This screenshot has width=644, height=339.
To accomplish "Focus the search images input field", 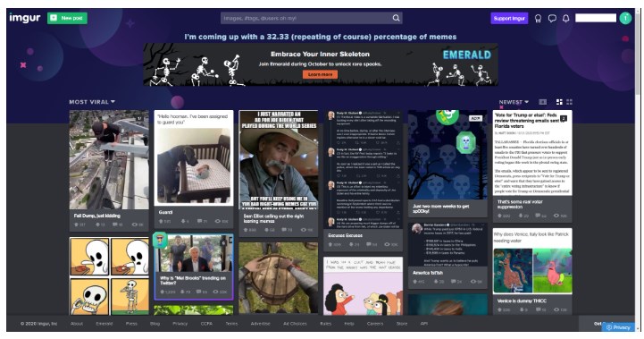I will coord(306,18).
